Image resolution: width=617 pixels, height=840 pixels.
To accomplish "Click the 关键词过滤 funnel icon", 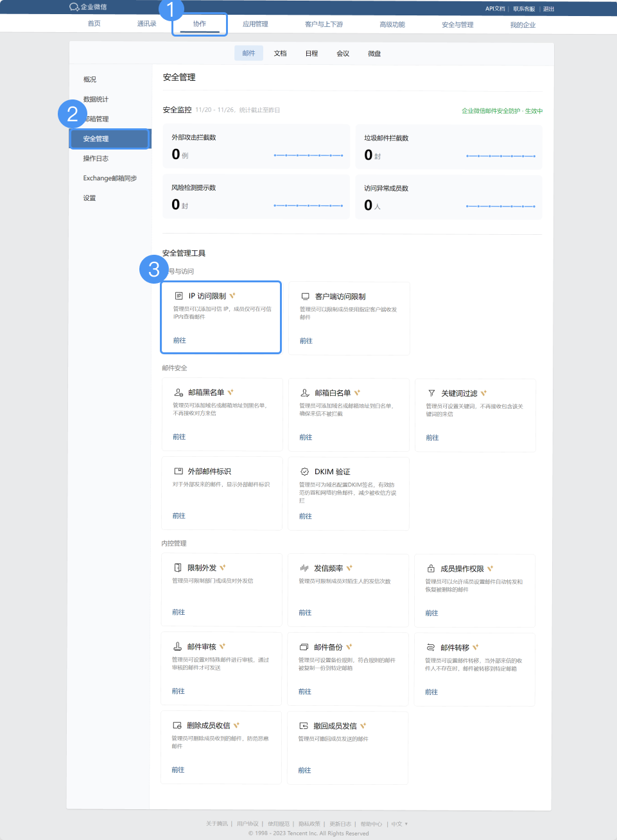I will point(432,393).
